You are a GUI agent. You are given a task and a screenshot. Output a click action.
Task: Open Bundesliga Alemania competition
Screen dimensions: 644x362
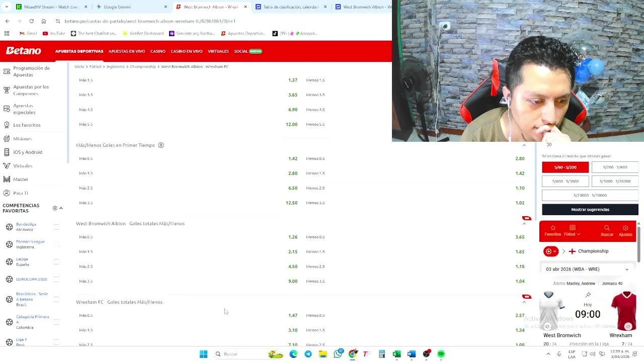pyautogui.click(x=26, y=227)
